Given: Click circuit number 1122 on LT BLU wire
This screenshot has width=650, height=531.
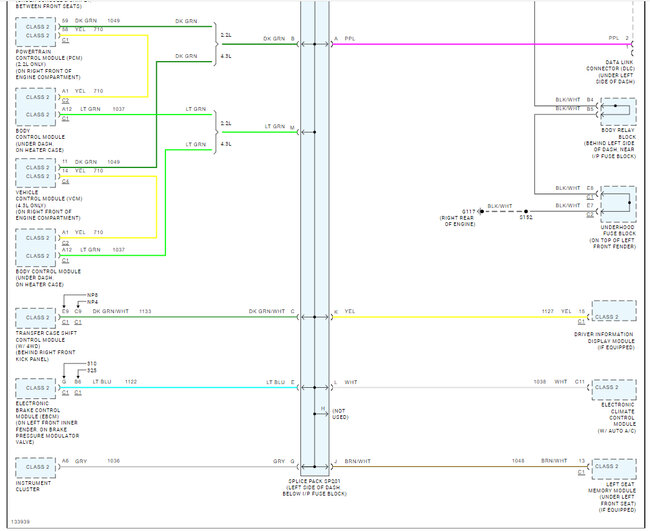Looking at the screenshot, I should click(131, 381).
